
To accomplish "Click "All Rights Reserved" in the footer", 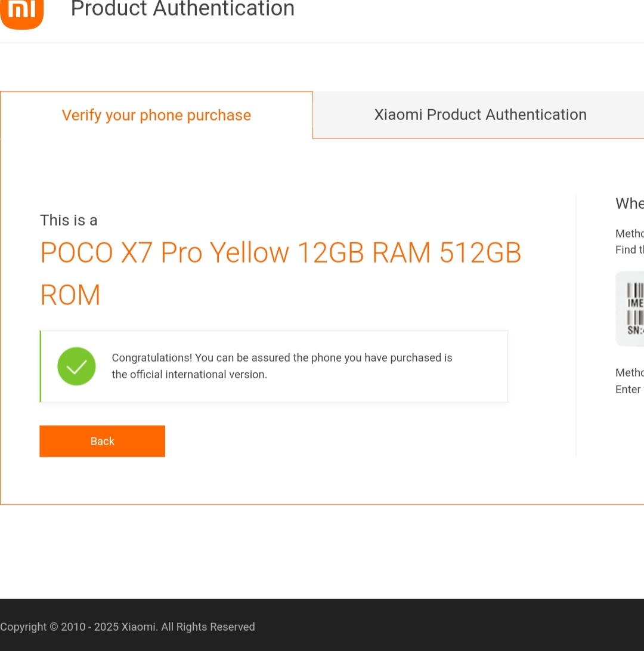I will (208, 627).
